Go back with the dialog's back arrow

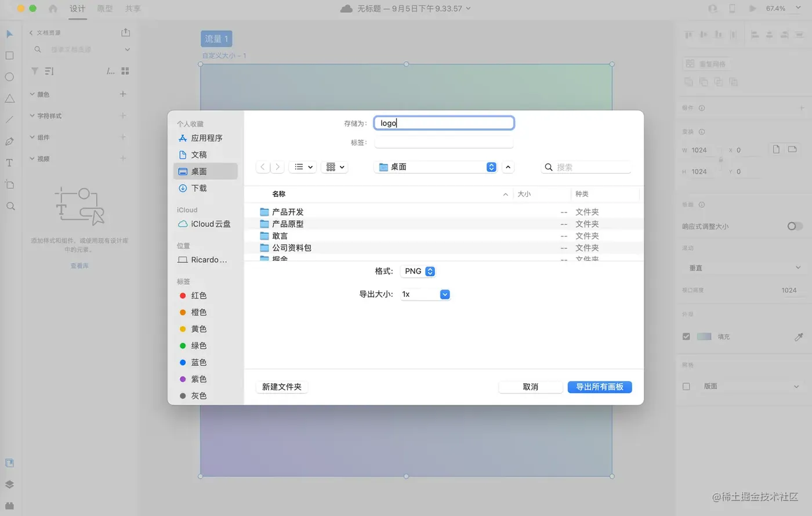coord(263,167)
